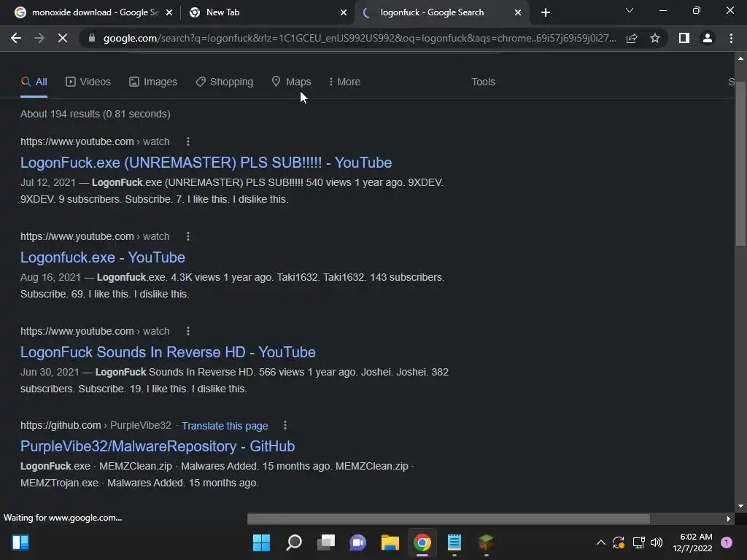
Task: Open the Windows Widgets panel
Action: coord(20,542)
